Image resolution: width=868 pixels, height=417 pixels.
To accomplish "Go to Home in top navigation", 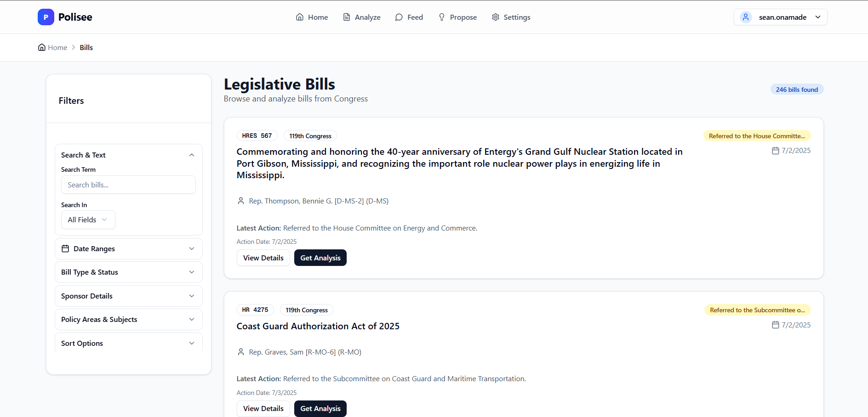I will pos(312,17).
